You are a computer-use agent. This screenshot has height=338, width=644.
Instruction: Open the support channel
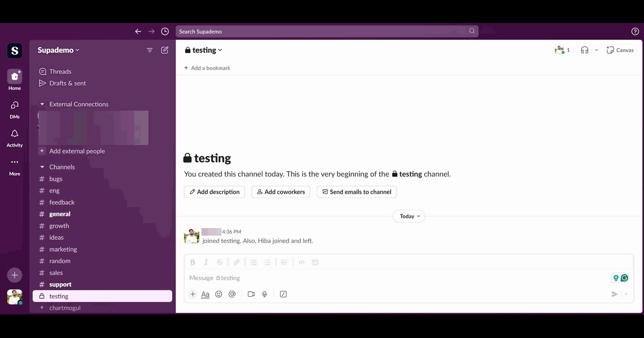coord(102,284)
